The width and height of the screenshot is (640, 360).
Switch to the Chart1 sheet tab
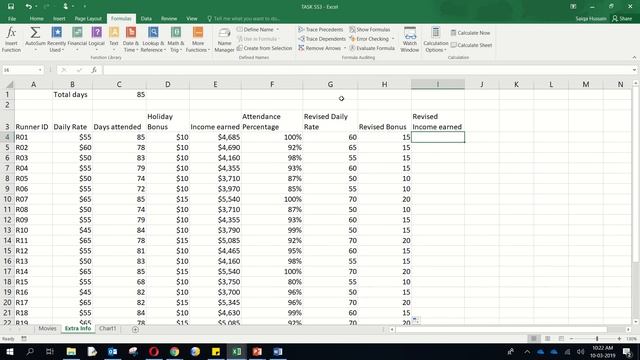[x=108, y=328]
